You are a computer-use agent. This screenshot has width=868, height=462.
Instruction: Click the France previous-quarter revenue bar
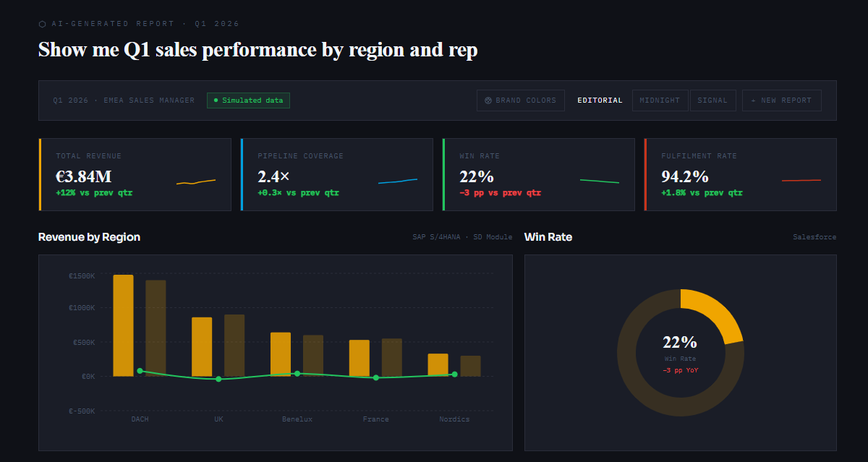pos(392,357)
